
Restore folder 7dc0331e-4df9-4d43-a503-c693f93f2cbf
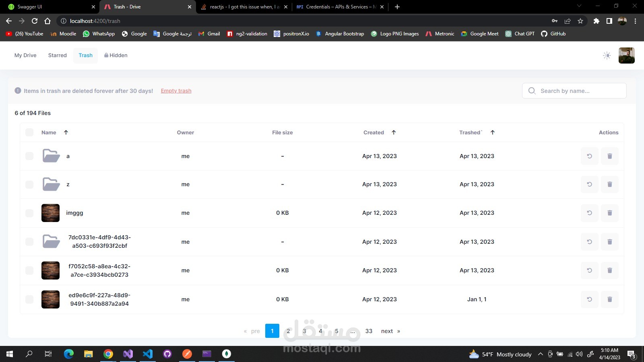point(589,242)
